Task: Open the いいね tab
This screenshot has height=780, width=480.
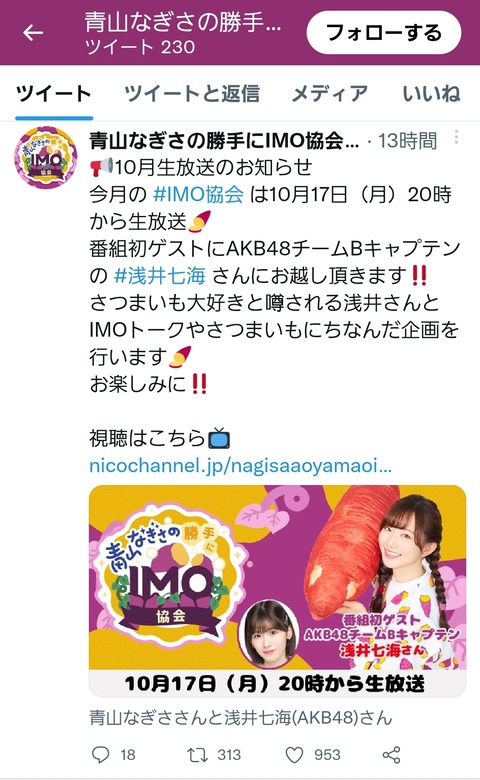Action: click(x=431, y=93)
